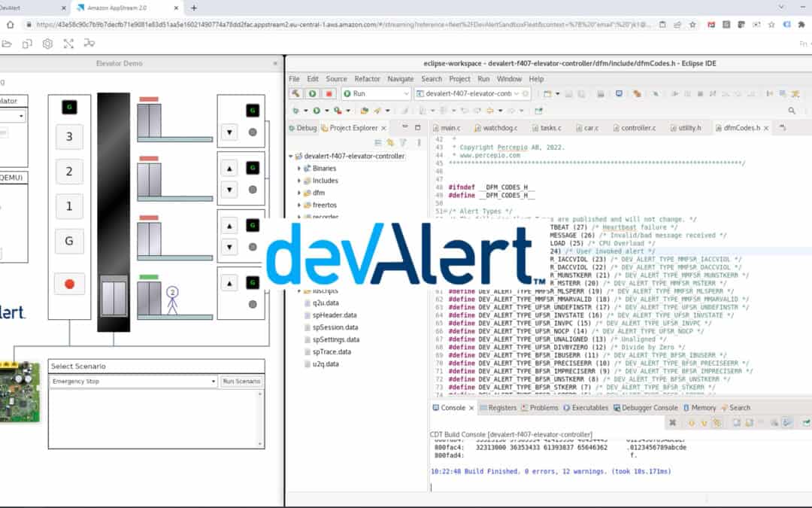Select the spTrace.data file
Viewport: 812px width, 508px height.
pos(332,352)
